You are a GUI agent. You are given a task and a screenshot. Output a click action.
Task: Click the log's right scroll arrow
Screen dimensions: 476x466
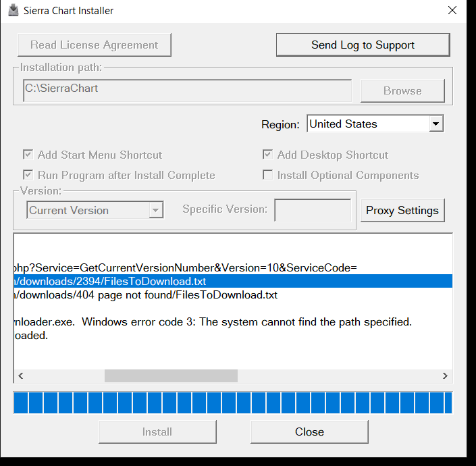pyautogui.click(x=445, y=376)
